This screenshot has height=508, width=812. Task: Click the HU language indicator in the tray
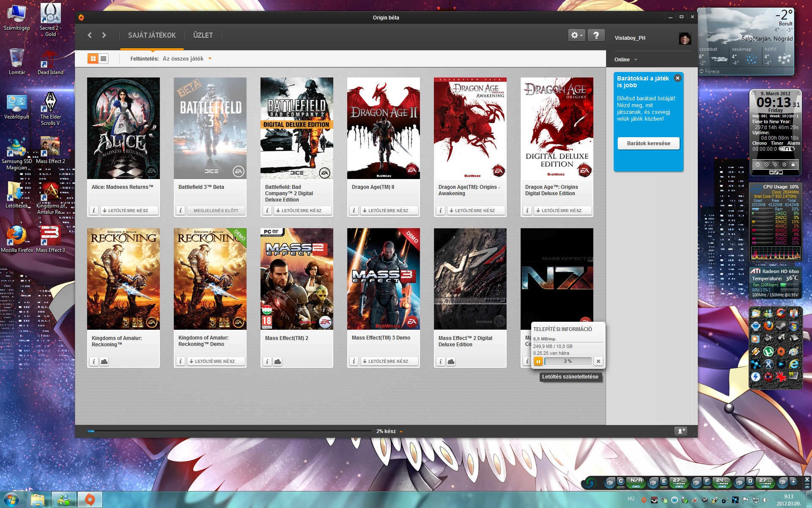pyautogui.click(x=631, y=499)
